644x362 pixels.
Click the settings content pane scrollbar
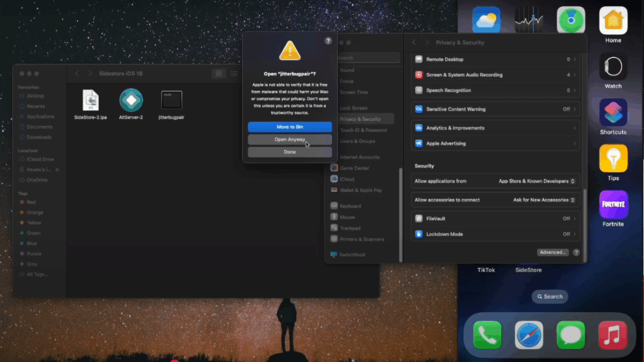click(584, 224)
